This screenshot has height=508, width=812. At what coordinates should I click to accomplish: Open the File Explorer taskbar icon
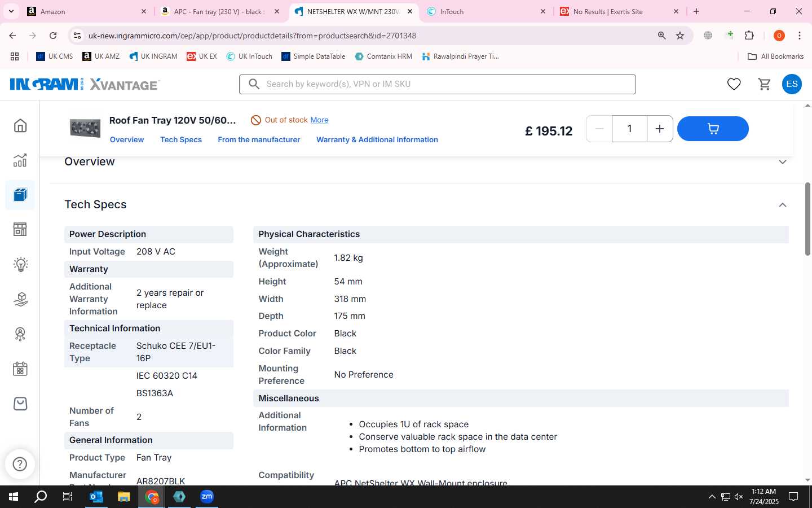click(x=123, y=497)
